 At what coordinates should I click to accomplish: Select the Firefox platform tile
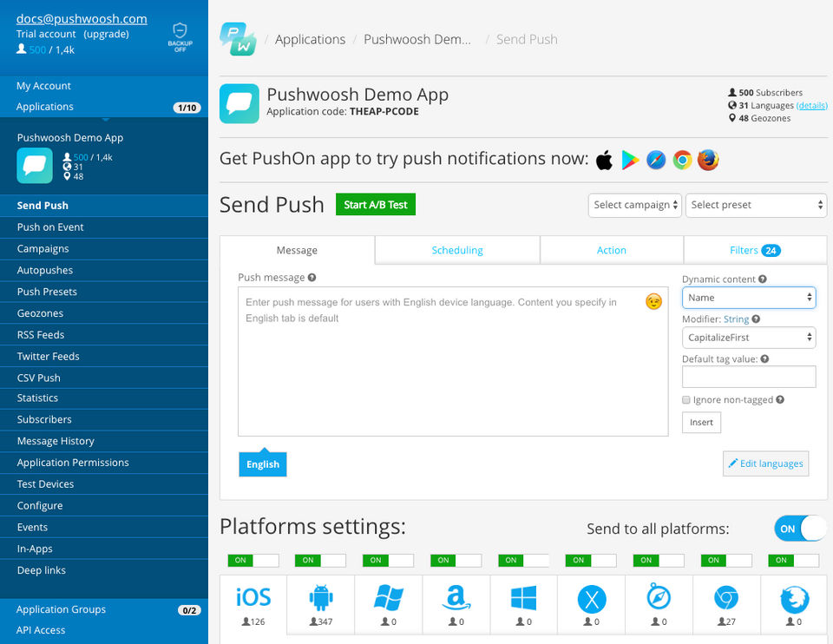pyautogui.click(x=794, y=605)
